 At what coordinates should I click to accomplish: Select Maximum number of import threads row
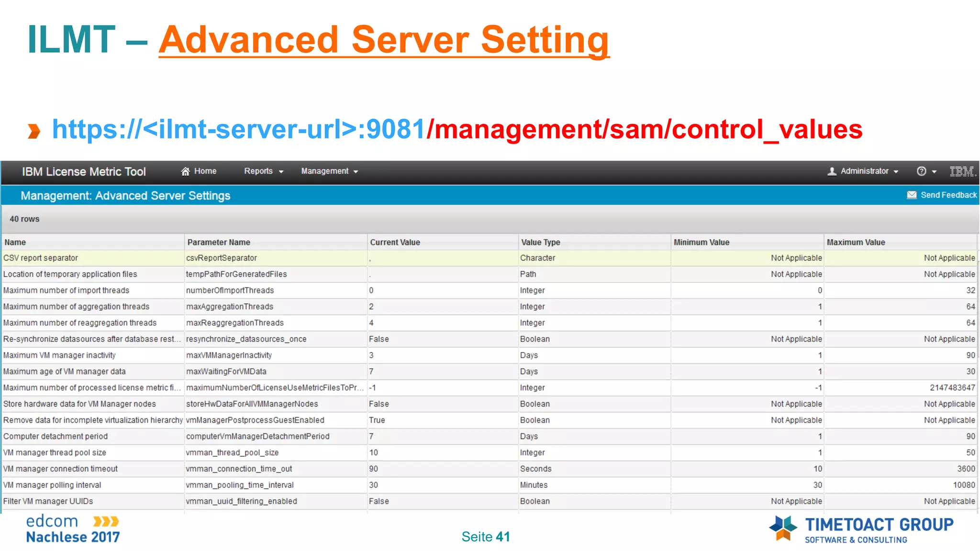pos(489,291)
